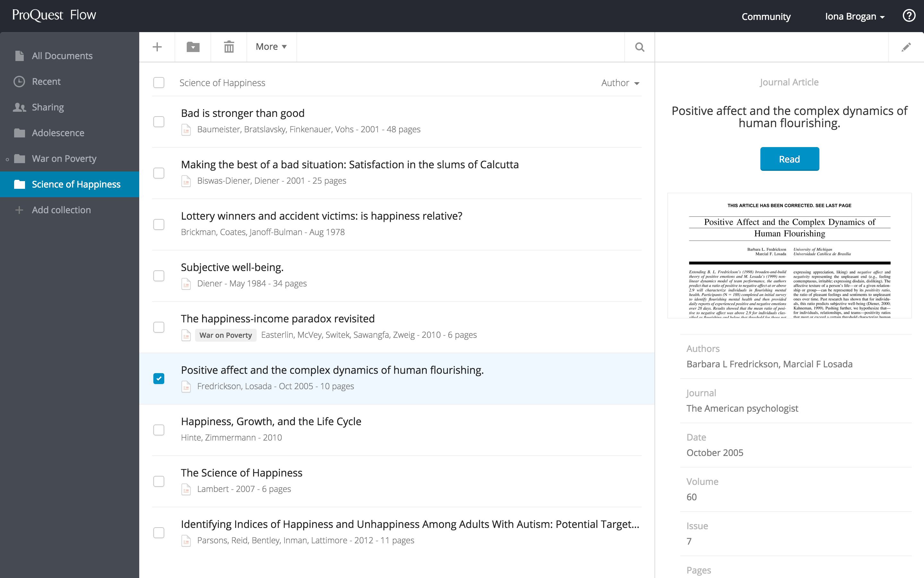This screenshot has height=578, width=924.
Task: Open the Recent section
Action: point(70,82)
